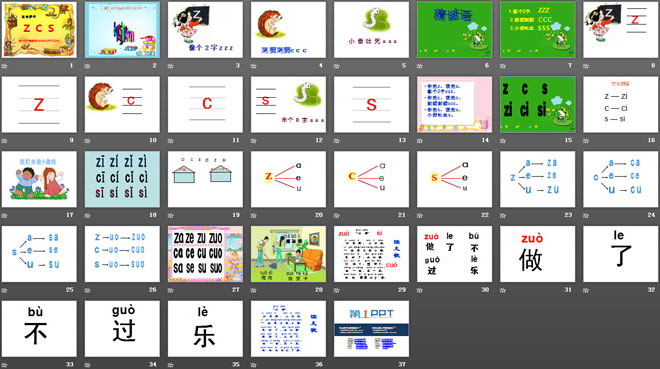Click the animation star under slide 11
The width and height of the screenshot is (660, 369).
click(x=171, y=141)
